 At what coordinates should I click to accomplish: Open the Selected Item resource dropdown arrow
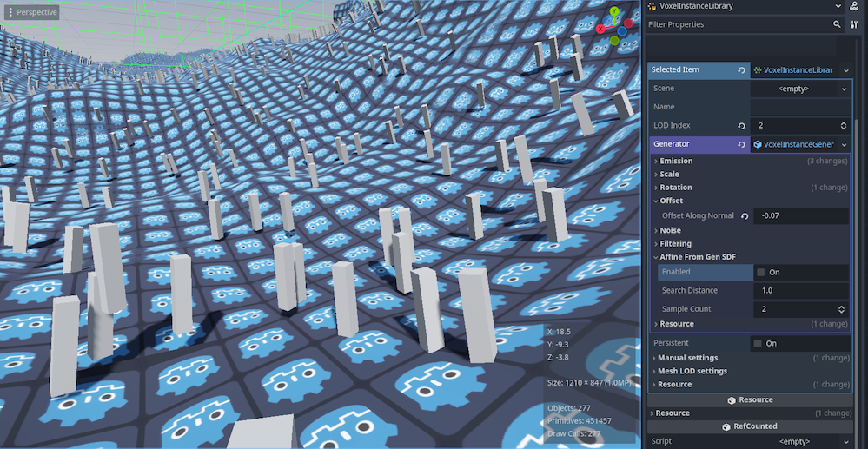pyautogui.click(x=845, y=70)
